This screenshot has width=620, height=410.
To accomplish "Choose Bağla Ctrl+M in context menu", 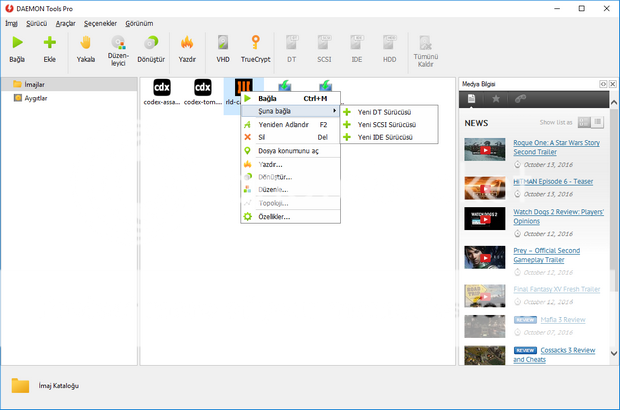I will pos(290,98).
